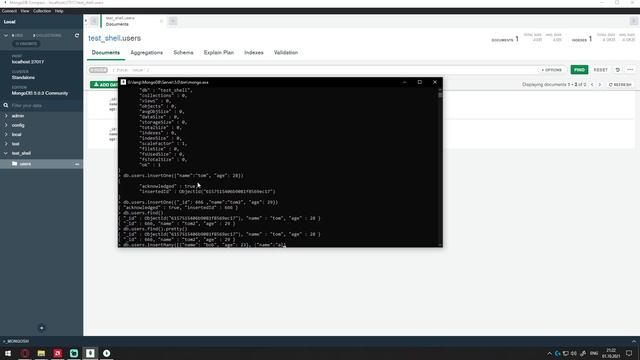640x360 pixels.
Task: Click the Refresh documents button
Action: 620,84
